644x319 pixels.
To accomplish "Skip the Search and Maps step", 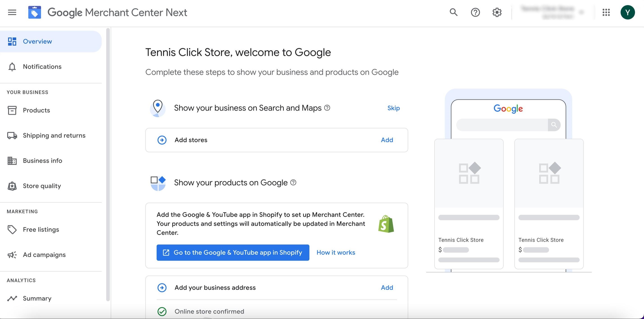I will tap(394, 108).
